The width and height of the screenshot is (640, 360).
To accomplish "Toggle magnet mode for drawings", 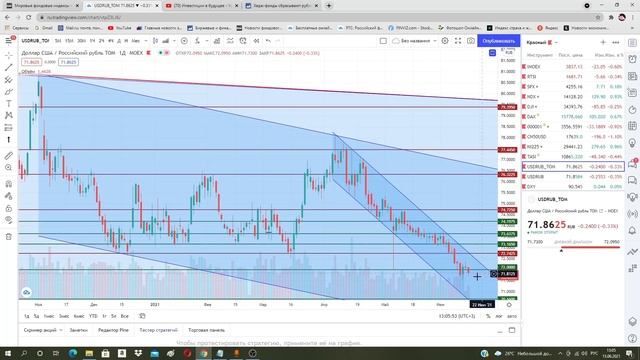I will 9,184.
